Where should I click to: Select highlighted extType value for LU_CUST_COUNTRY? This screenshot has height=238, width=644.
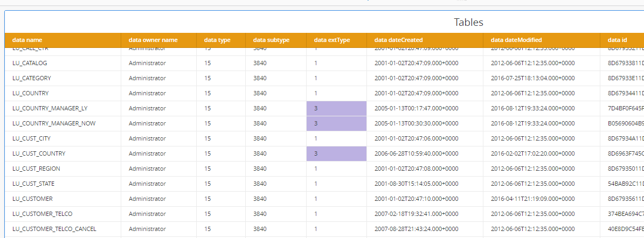[336, 153]
